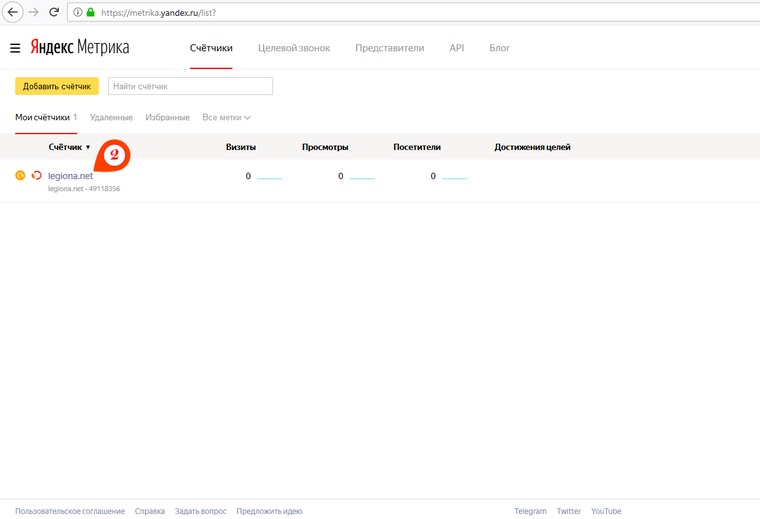This screenshot has height=519, width=760.
Task: Click the Яндекс Метрика logo
Action: click(80, 48)
